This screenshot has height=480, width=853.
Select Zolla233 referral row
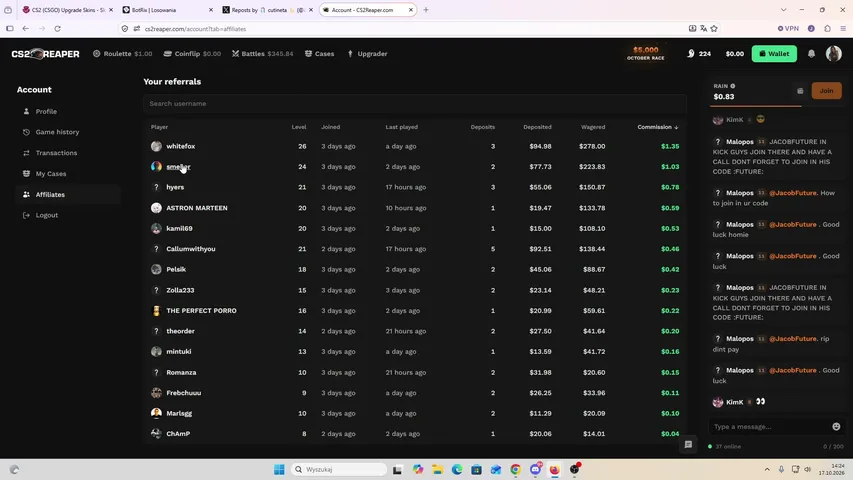point(415,290)
